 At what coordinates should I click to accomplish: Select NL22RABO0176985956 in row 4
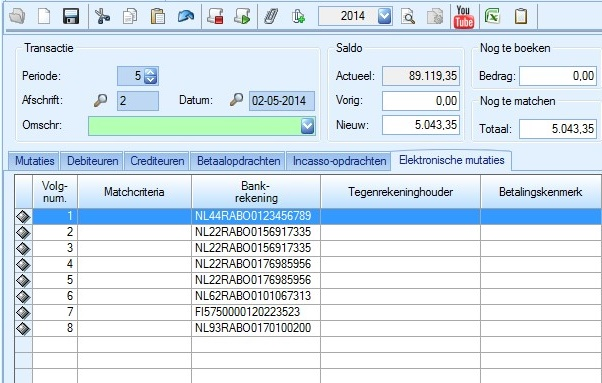coord(256,264)
